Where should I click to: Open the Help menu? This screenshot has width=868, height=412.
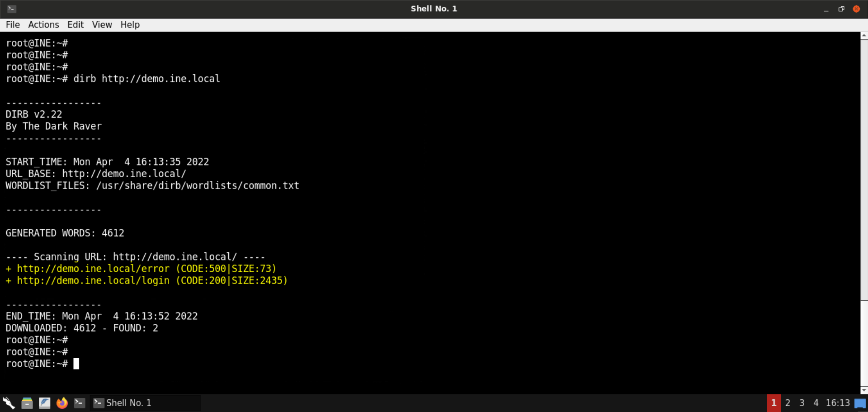point(130,24)
